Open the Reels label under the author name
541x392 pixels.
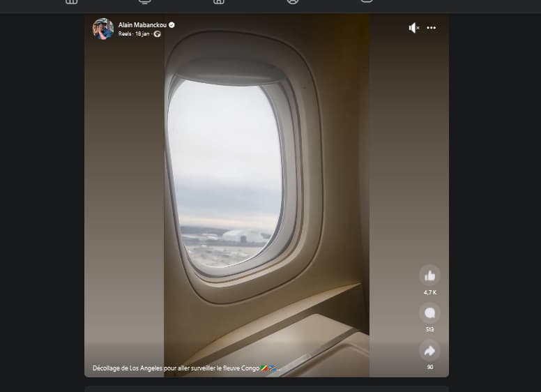click(x=125, y=33)
